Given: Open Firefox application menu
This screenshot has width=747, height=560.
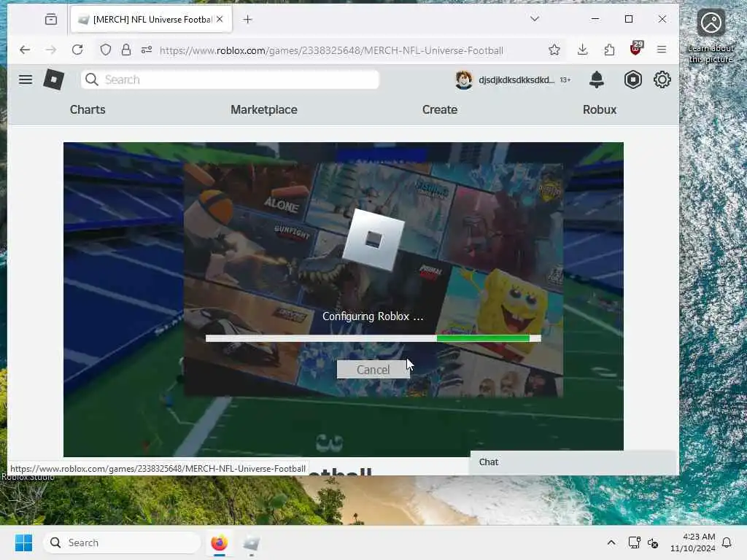Looking at the screenshot, I should tap(662, 50).
